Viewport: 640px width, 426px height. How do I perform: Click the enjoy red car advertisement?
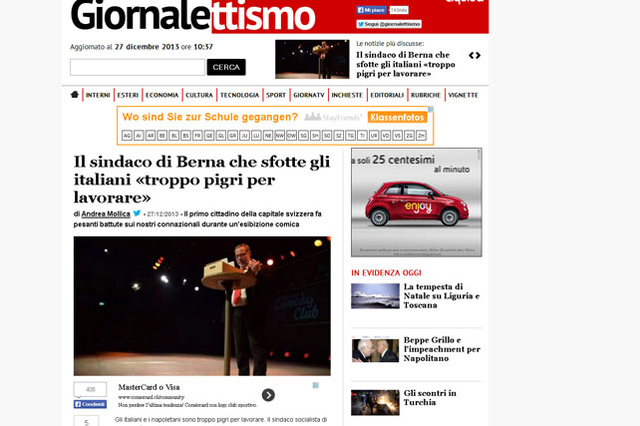416,202
